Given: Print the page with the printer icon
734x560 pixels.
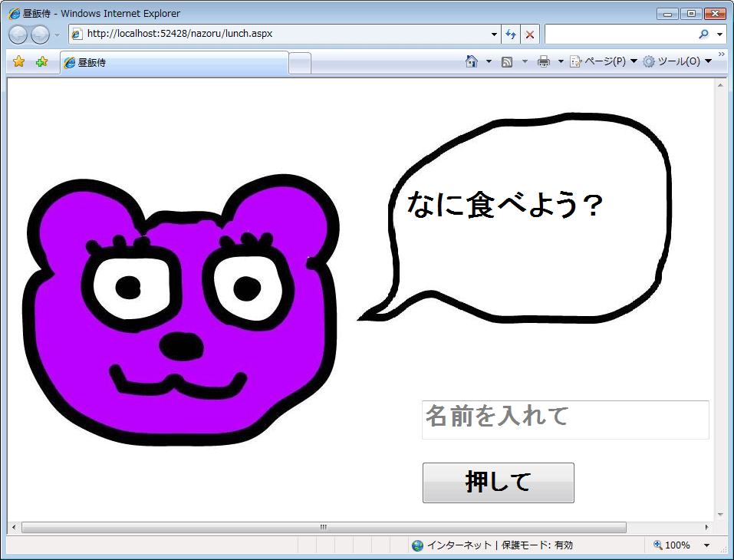Looking at the screenshot, I should pyautogui.click(x=544, y=61).
